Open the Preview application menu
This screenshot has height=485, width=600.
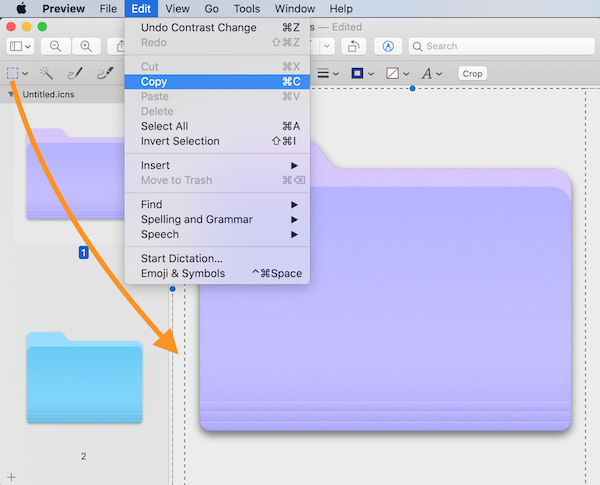pyautogui.click(x=64, y=8)
